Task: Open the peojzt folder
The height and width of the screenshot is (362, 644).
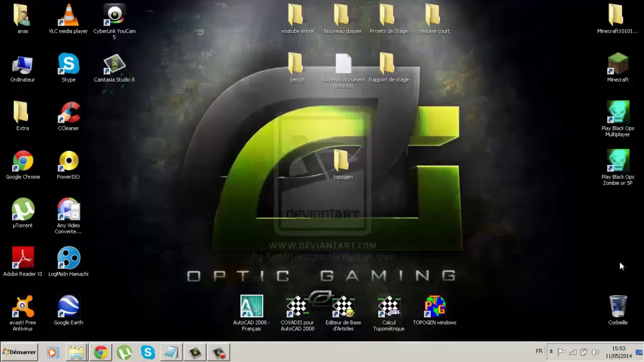Action: click(297, 68)
